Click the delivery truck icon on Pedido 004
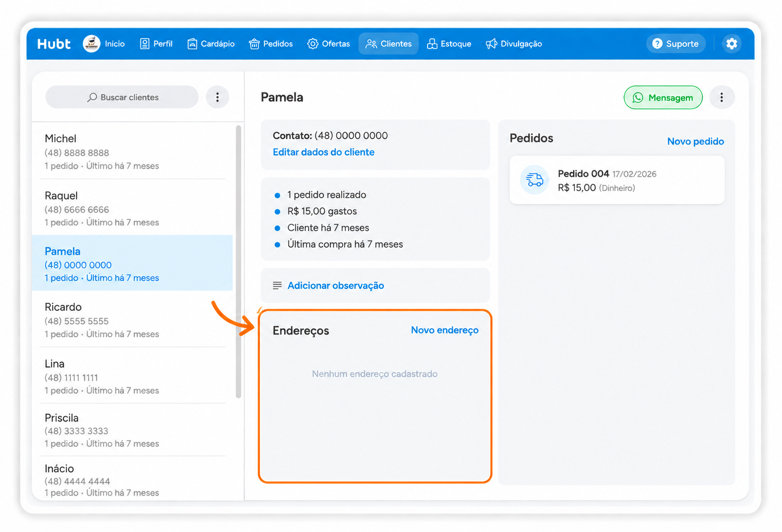Image resolution: width=782 pixels, height=532 pixels. [535, 180]
